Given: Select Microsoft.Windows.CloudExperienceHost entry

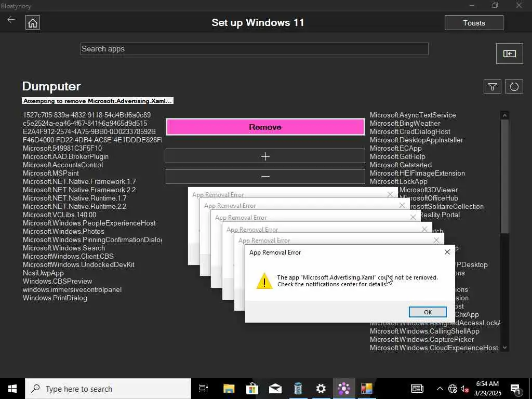Looking at the screenshot, I should pyautogui.click(x=434, y=348).
